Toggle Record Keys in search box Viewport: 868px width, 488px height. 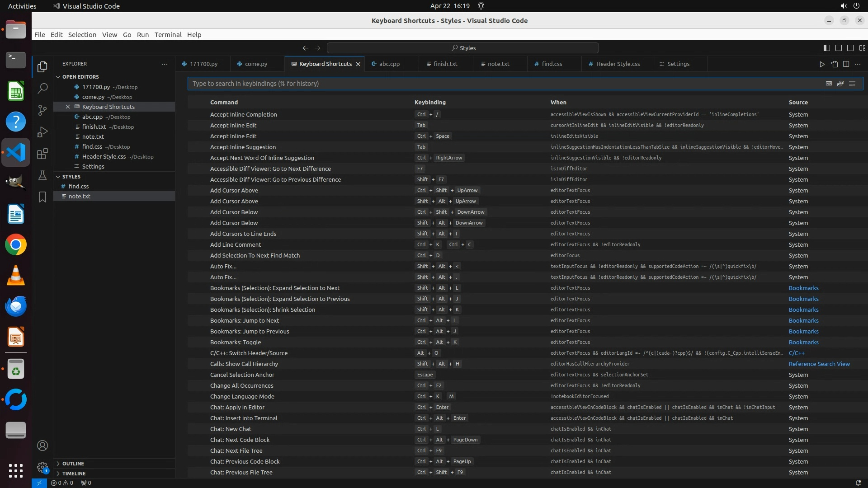click(x=829, y=84)
